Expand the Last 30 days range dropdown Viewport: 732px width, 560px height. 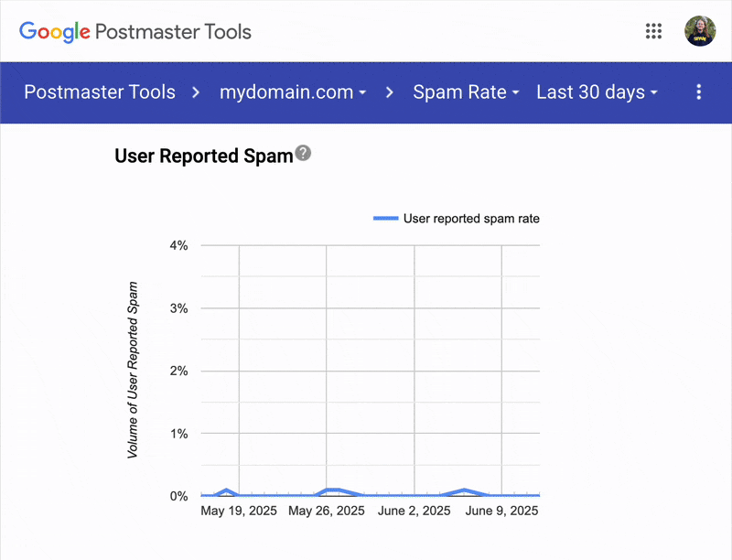[597, 92]
